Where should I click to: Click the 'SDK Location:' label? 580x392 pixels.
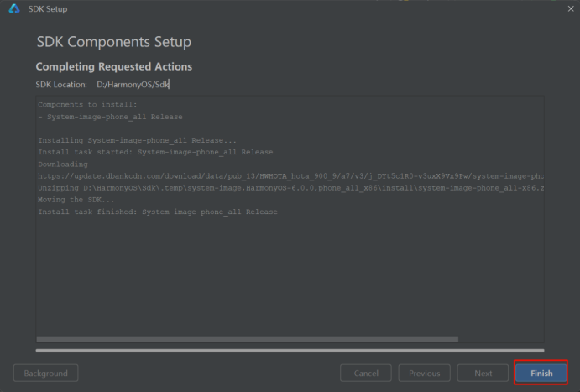pyautogui.click(x=61, y=85)
